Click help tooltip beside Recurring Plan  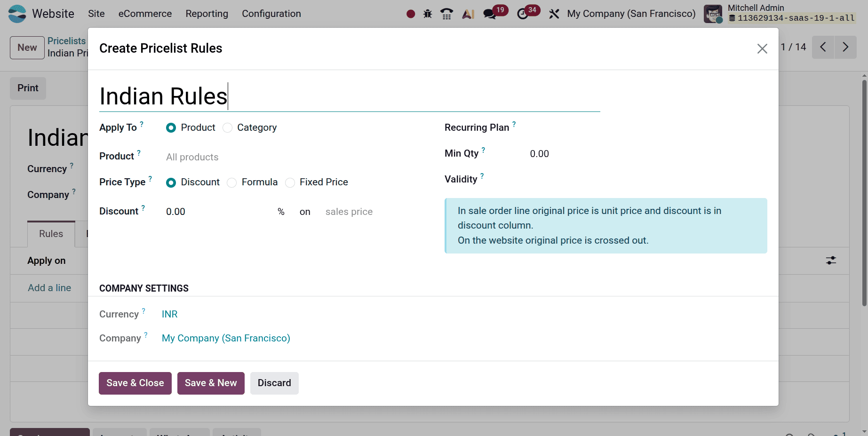pos(514,124)
